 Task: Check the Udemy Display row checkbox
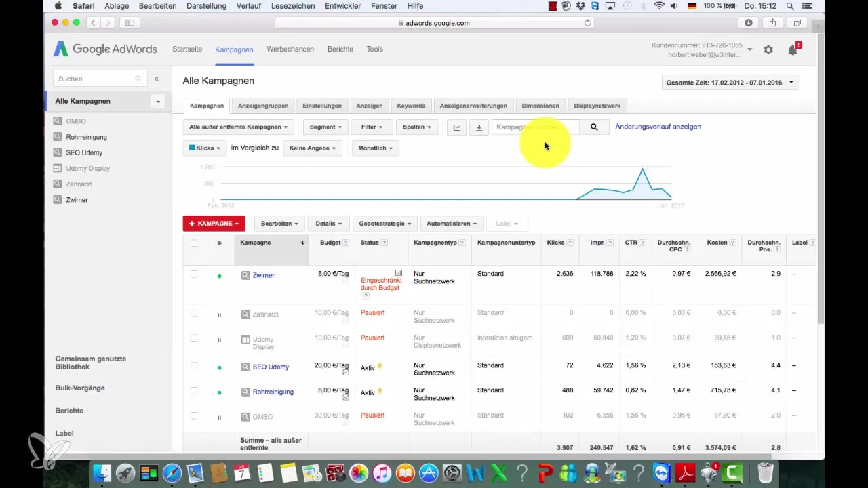coord(194,338)
